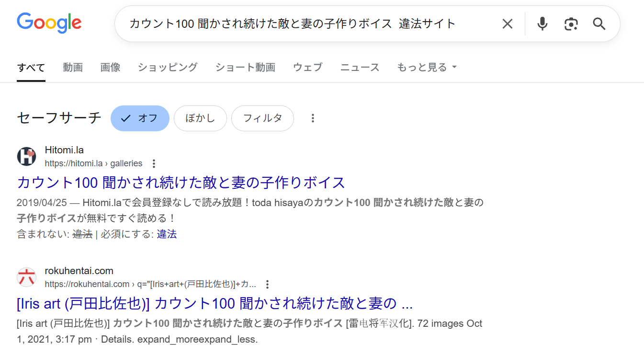
Task: Open the Hitomi.la result title link
Action: coord(181,183)
